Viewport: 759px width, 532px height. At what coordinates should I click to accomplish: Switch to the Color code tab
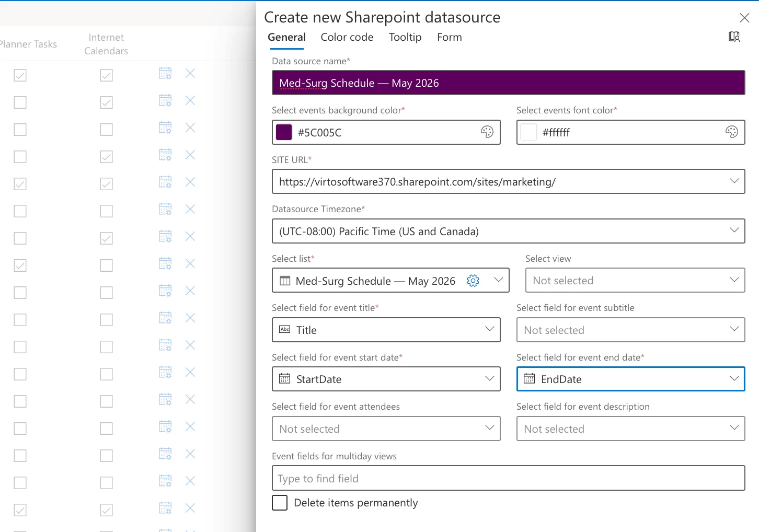coord(347,37)
